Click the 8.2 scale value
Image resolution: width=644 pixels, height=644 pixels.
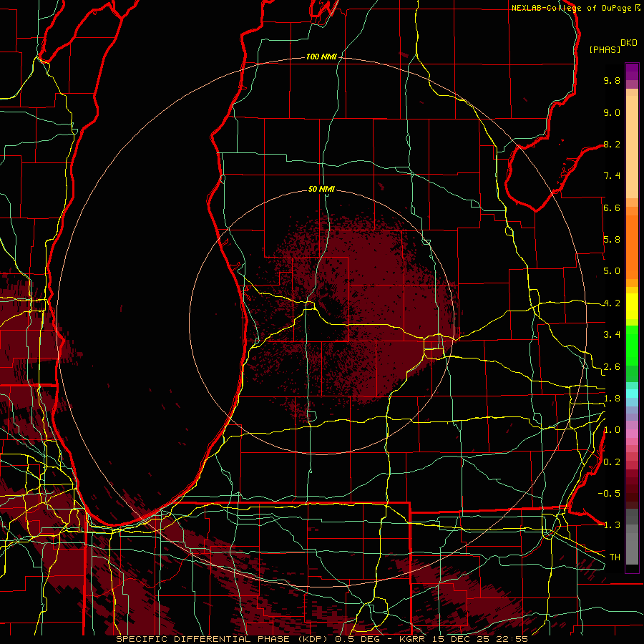coord(612,144)
